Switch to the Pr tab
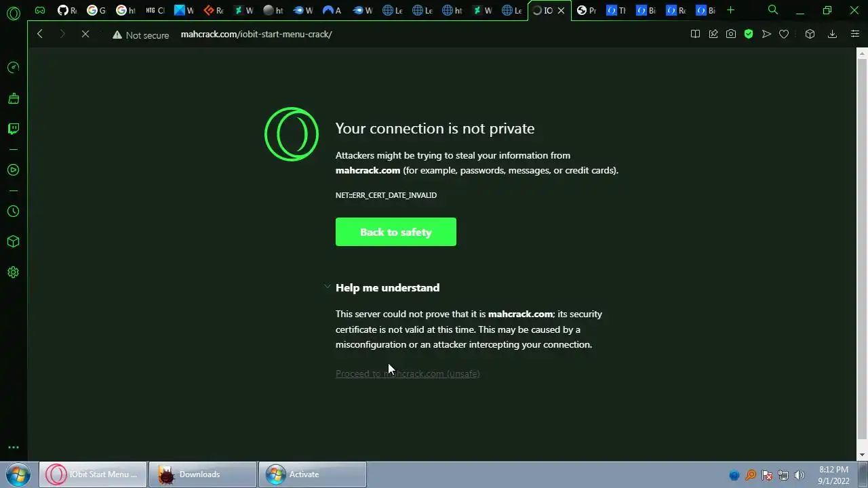 coord(587,10)
